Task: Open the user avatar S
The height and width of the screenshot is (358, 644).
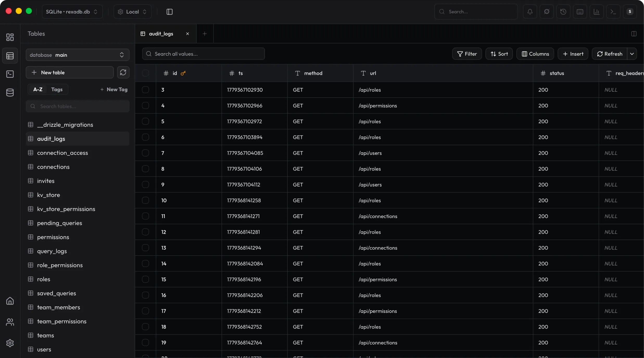Action: [x=630, y=12]
